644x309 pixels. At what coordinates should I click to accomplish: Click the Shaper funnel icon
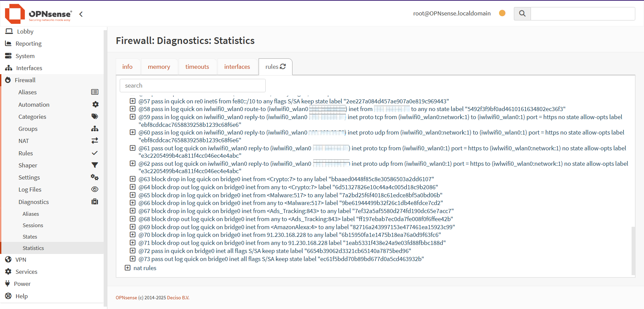(95, 165)
